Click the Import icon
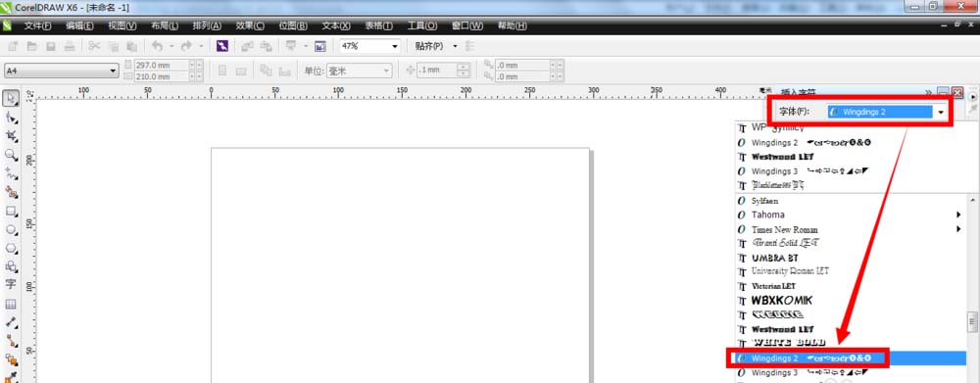The image size is (980, 383). coord(248,46)
